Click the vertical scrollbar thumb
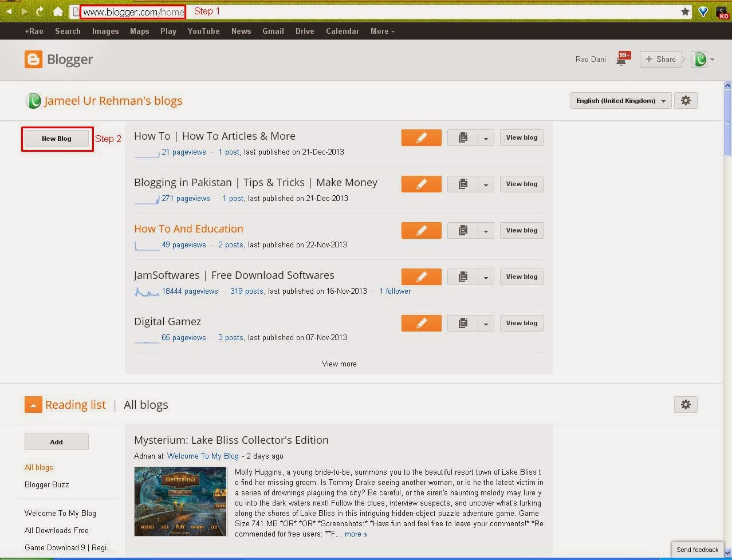 [727, 123]
